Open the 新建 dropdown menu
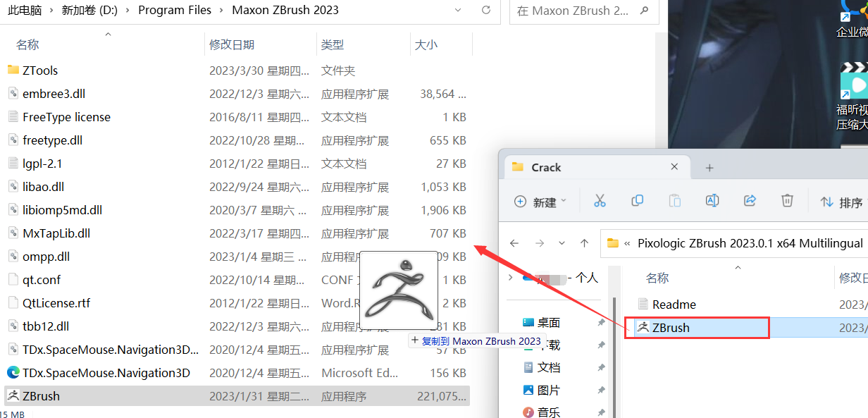Viewport: 868px width, 418px height. pyautogui.click(x=540, y=202)
